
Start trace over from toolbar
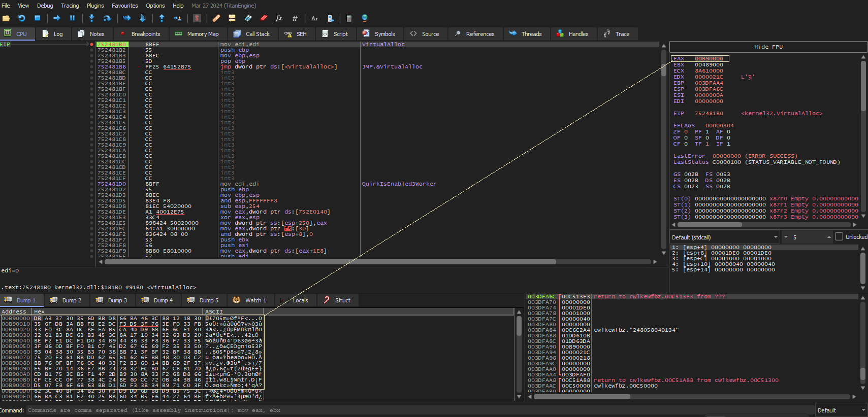pos(142,18)
